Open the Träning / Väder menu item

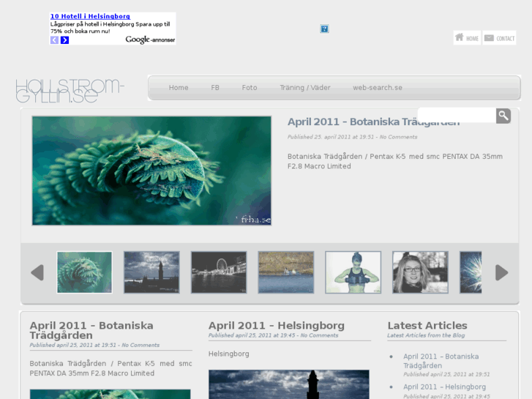pos(305,88)
